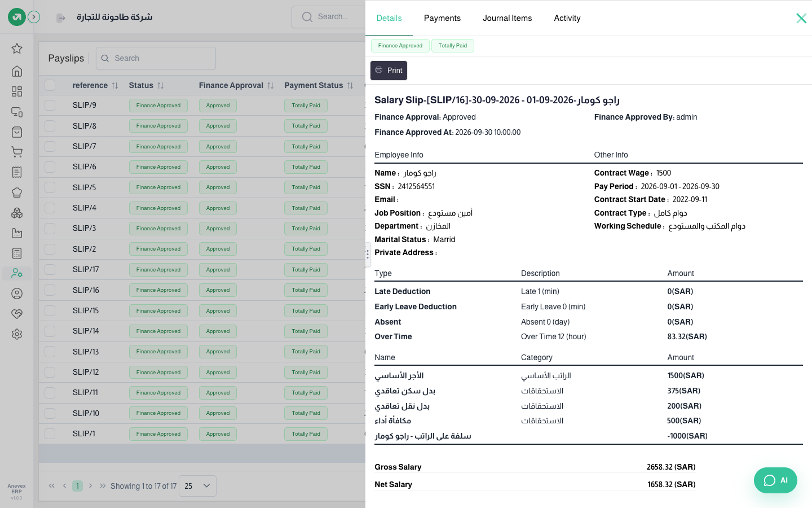Switch to the Activity tab
Viewport: 812px width, 508px height.
(x=567, y=18)
